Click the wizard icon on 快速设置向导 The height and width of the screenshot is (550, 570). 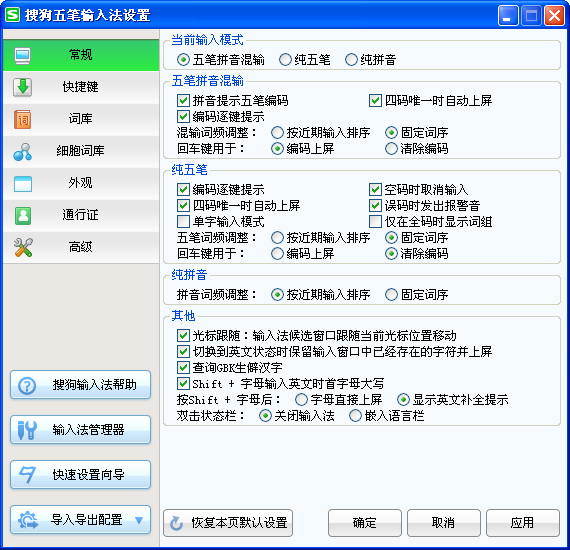pyautogui.click(x=27, y=475)
